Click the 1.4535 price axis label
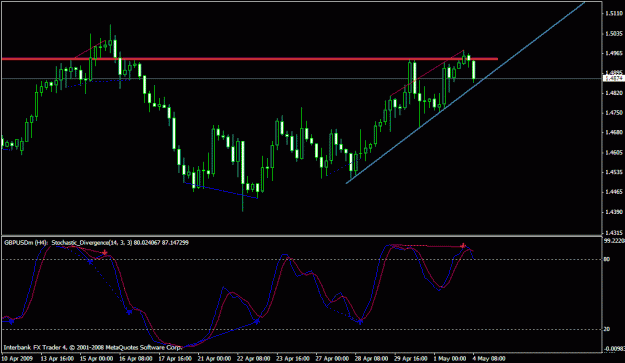 tap(614, 172)
